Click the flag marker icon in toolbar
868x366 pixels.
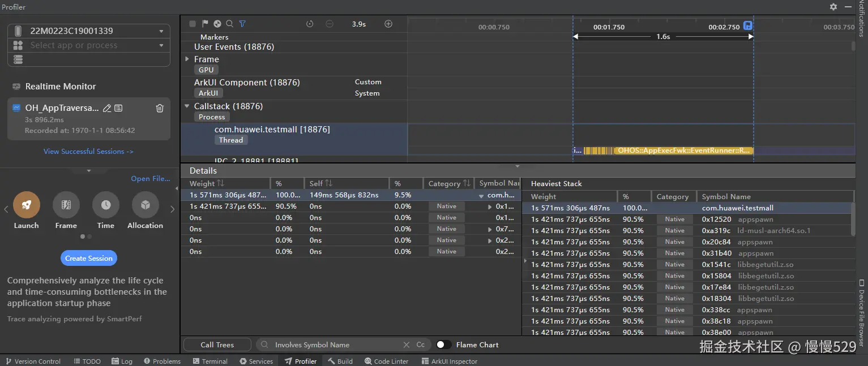[205, 24]
